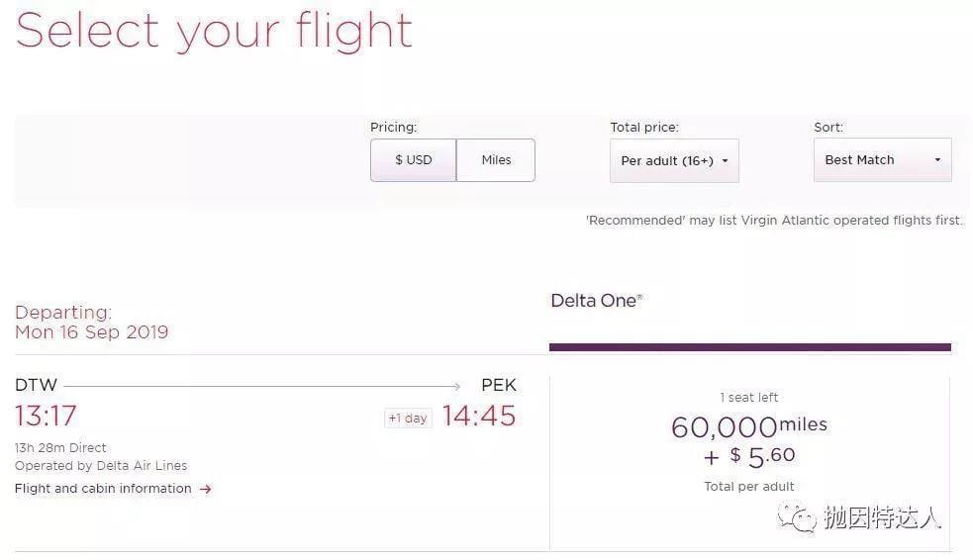This screenshot has width=973, height=560.
Task: Click the 13:17 departure time
Action: [46, 416]
